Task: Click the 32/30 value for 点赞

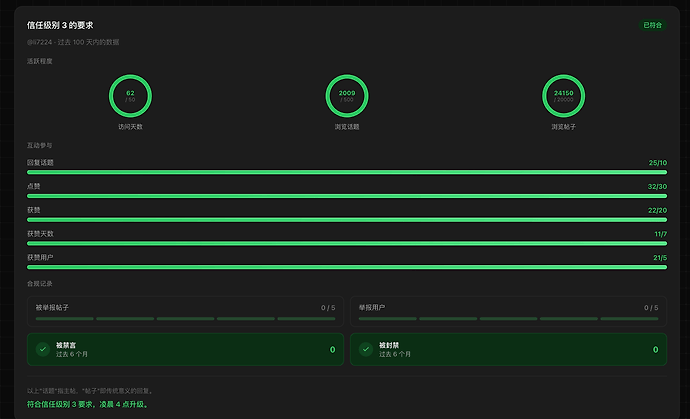Action: (657, 187)
